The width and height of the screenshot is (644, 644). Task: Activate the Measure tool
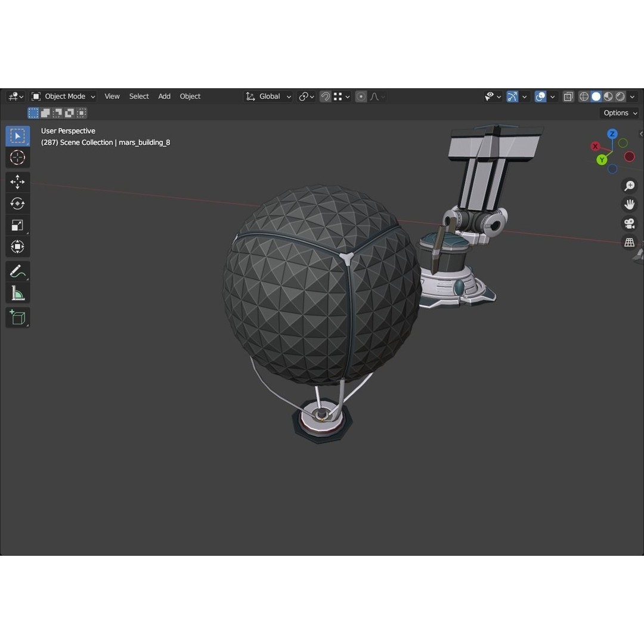tap(17, 293)
